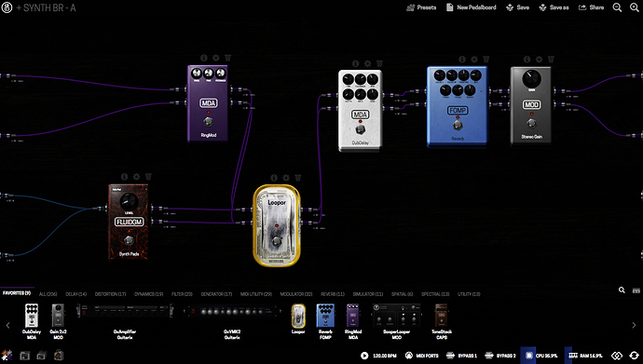Remove RingMod pedal with its trash icon
Screen dimensions: 643x364
[x=227, y=58]
